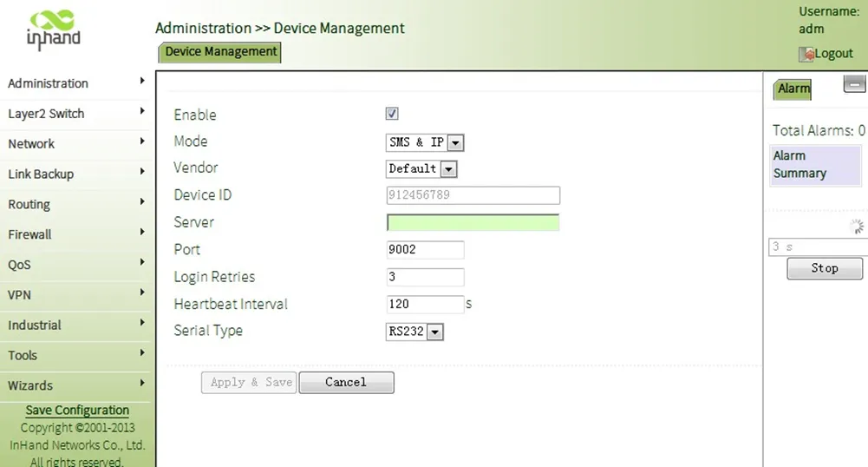Screen dimensions: 868x467
Task: Expand the Link Backup menu arrow
Action: [x=142, y=172]
